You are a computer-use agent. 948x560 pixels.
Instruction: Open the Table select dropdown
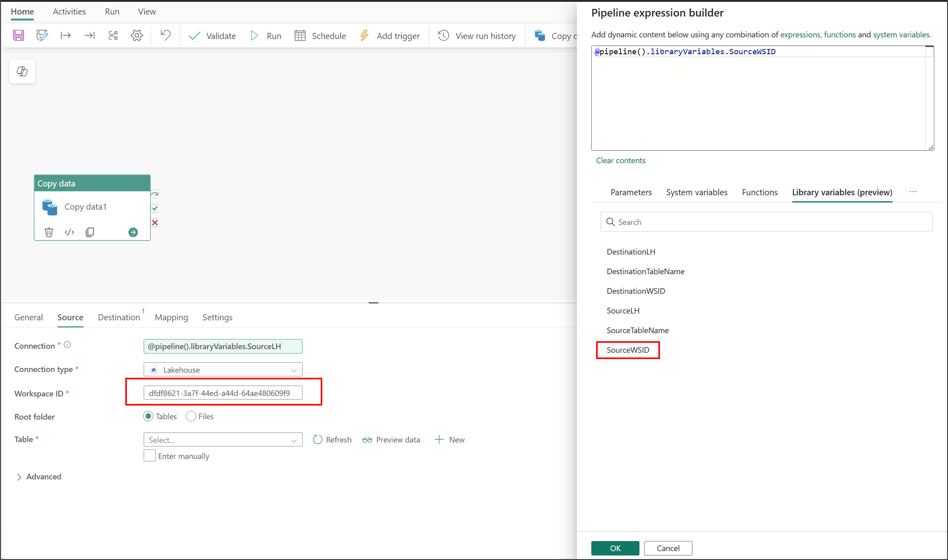tap(223, 440)
